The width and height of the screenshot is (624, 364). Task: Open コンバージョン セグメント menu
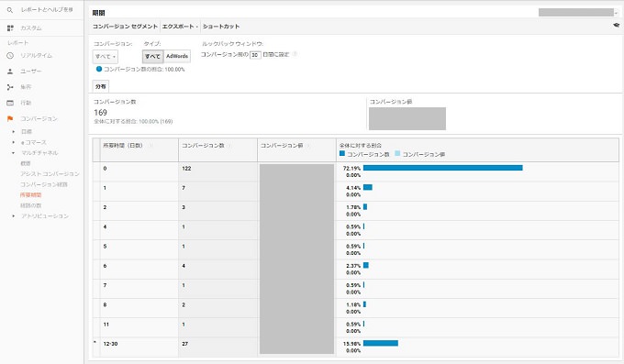point(125,27)
